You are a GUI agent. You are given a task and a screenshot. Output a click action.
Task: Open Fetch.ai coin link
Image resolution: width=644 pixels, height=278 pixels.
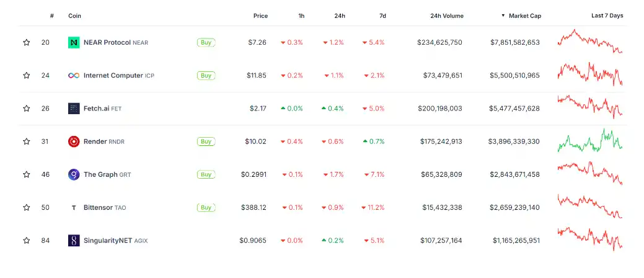[103, 109]
